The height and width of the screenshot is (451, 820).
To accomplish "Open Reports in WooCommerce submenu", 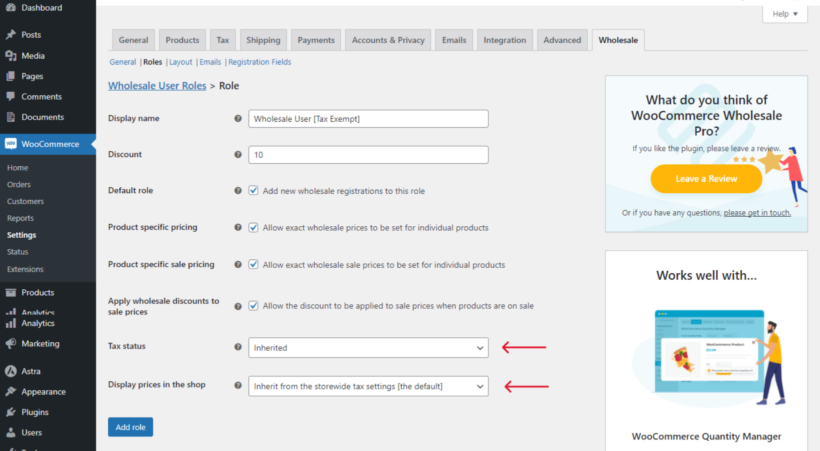I will coord(20,218).
